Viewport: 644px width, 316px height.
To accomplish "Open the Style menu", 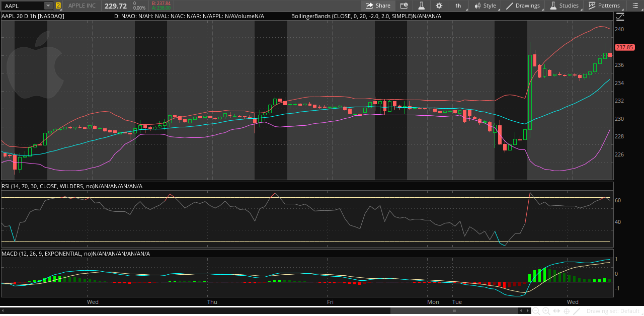I will point(486,6).
